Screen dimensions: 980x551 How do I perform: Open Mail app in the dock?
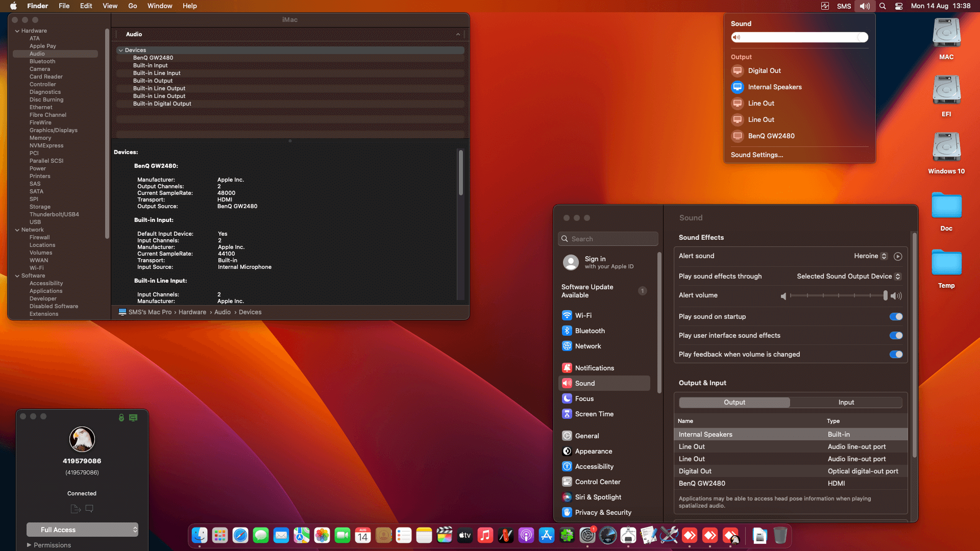coord(281,535)
